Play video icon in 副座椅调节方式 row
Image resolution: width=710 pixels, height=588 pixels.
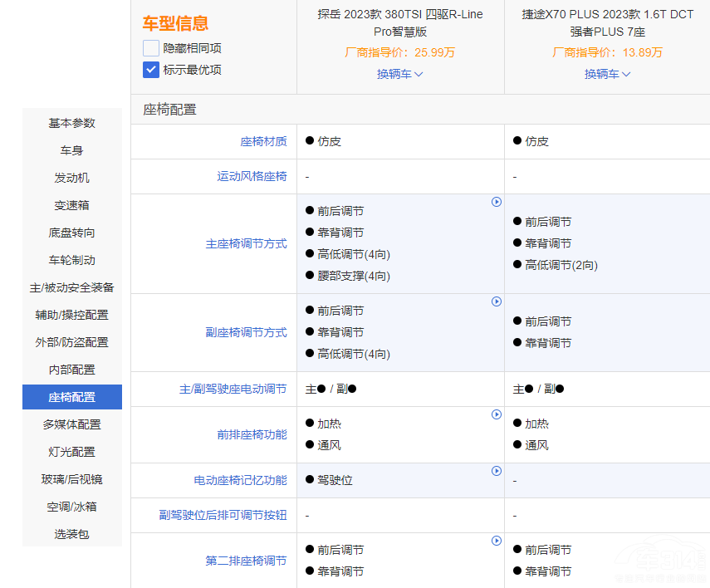point(497,301)
